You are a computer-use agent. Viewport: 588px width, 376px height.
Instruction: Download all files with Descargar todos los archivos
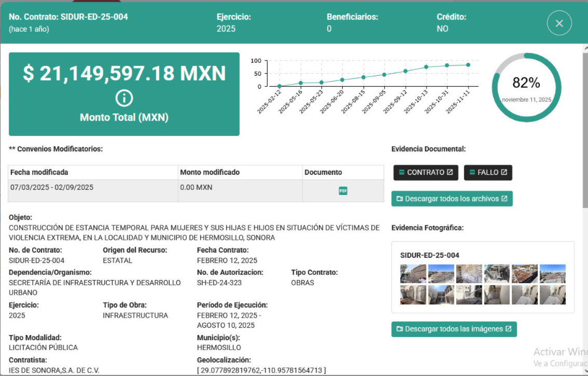(x=452, y=199)
